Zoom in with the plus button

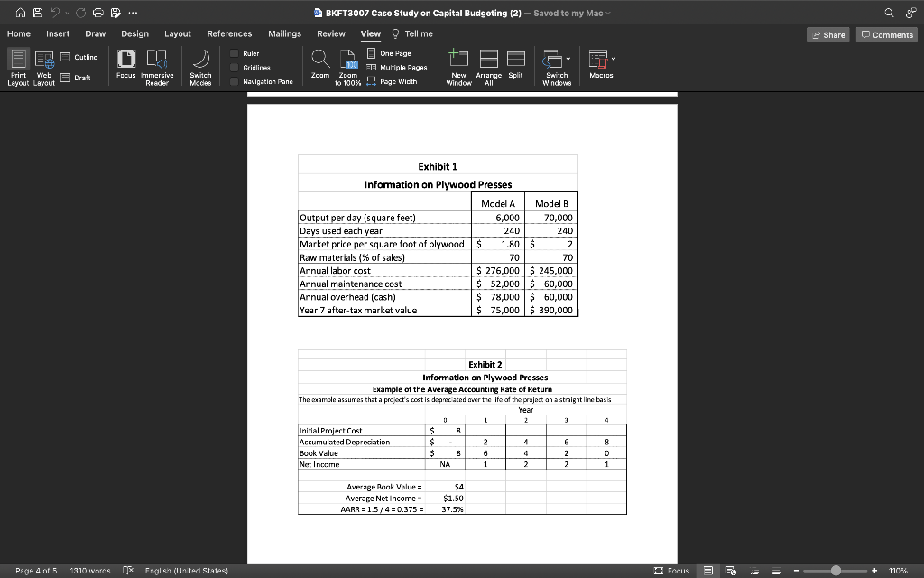point(874,571)
